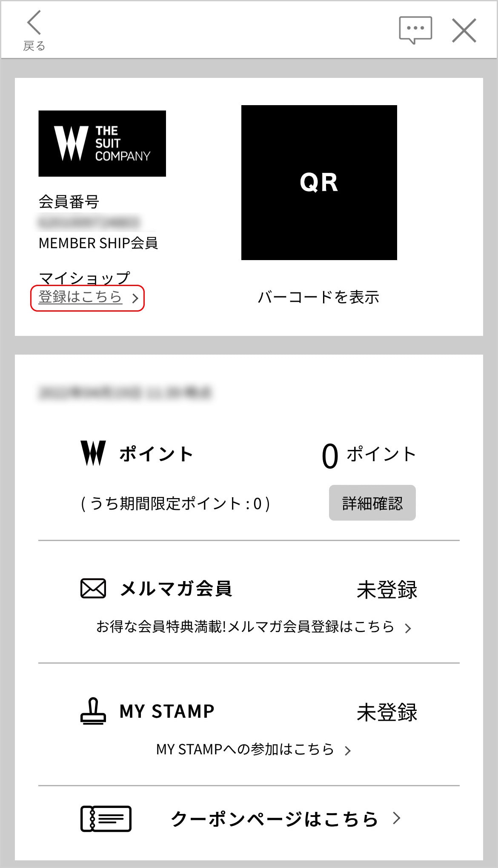Open マイショップ 登録はこちら link
Screen dimensions: 498x868
tap(80, 297)
